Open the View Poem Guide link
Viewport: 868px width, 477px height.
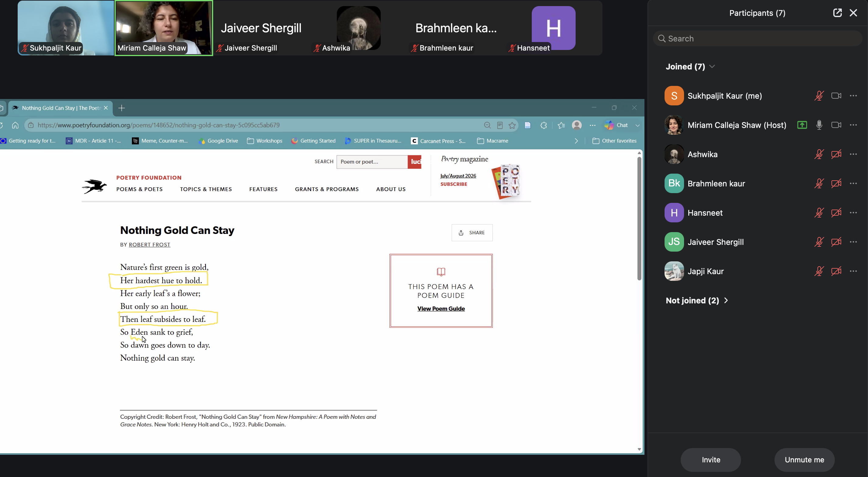tap(441, 309)
